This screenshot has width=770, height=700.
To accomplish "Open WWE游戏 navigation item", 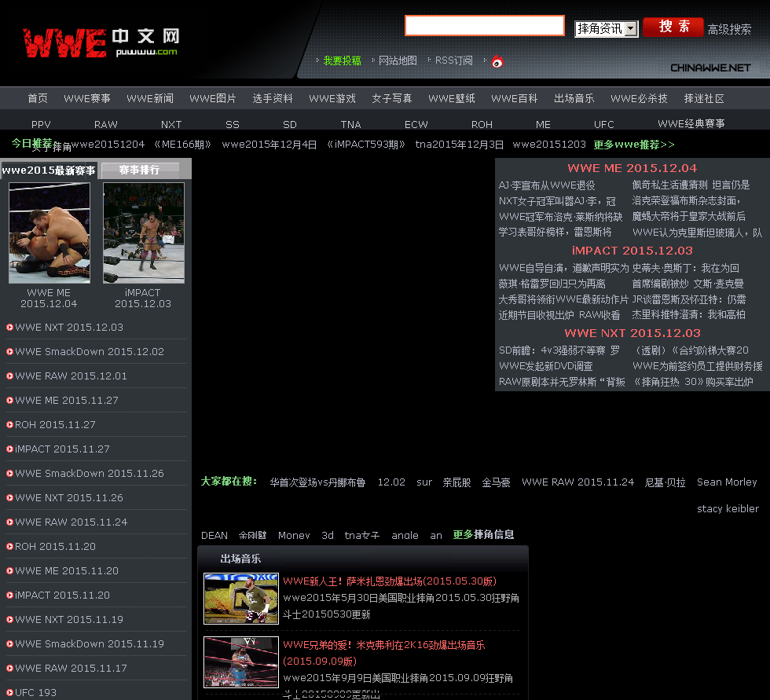I will tap(332, 99).
